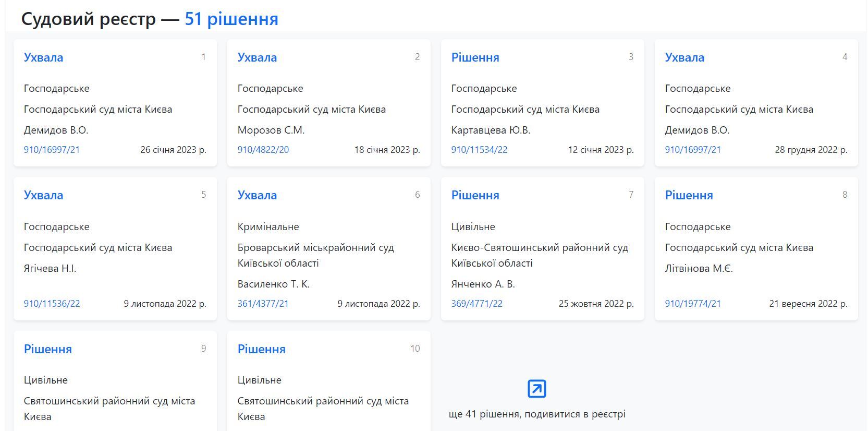This screenshot has width=868, height=431.
Task: Open case number 910/19774/21
Action: click(693, 304)
